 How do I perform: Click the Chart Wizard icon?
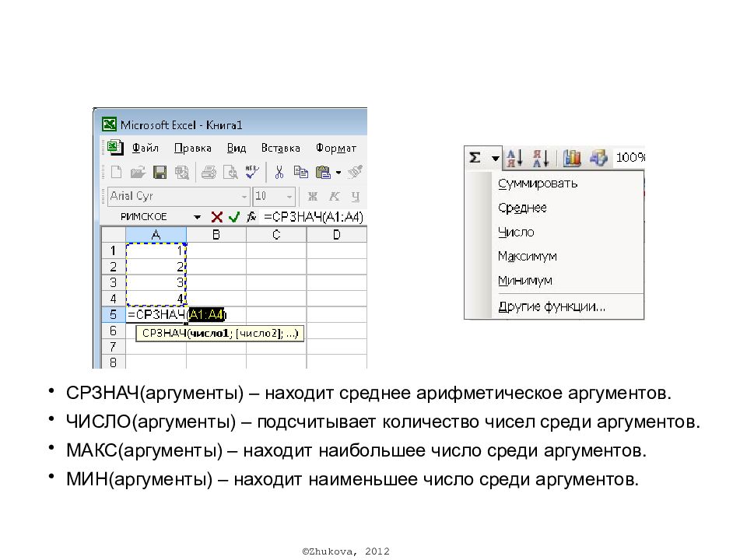pos(572,158)
